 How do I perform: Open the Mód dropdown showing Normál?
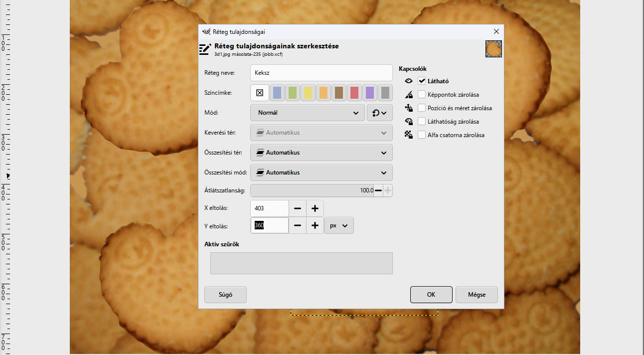click(x=308, y=113)
